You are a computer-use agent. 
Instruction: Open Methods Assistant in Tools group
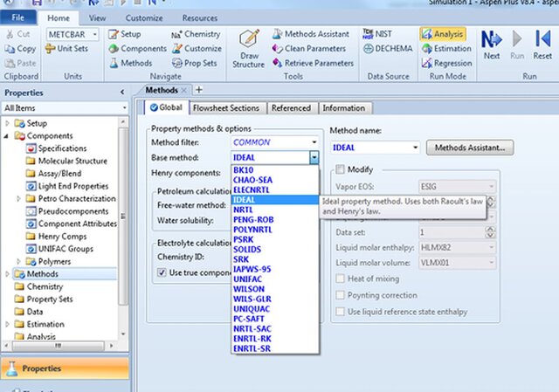311,34
